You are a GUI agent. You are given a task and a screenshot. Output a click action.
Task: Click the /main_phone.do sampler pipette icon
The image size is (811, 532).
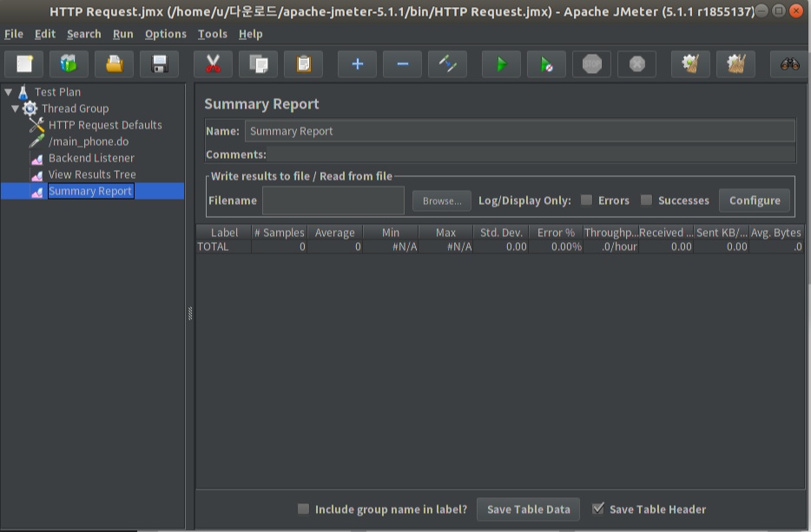click(36, 141)
